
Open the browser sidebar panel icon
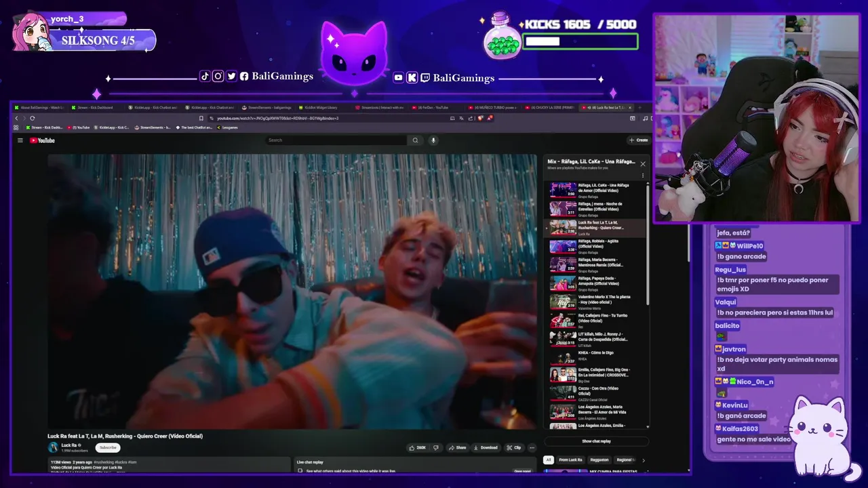[x=633, y=118]
